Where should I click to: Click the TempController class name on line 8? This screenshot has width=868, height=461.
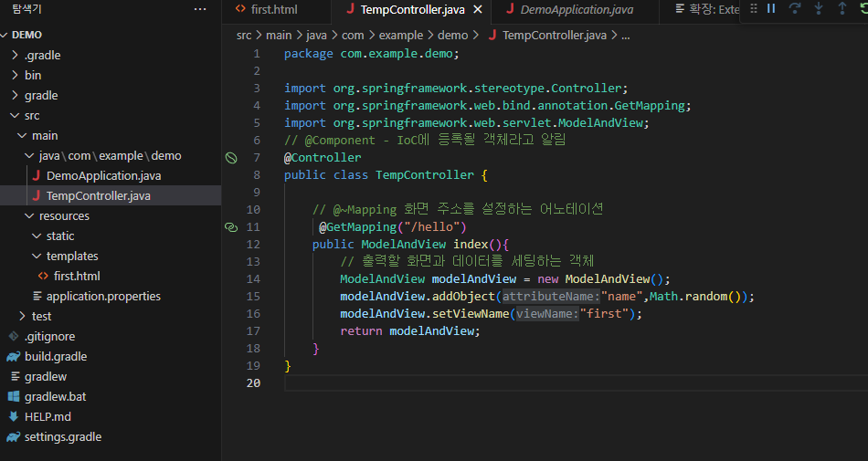(425, 175)
